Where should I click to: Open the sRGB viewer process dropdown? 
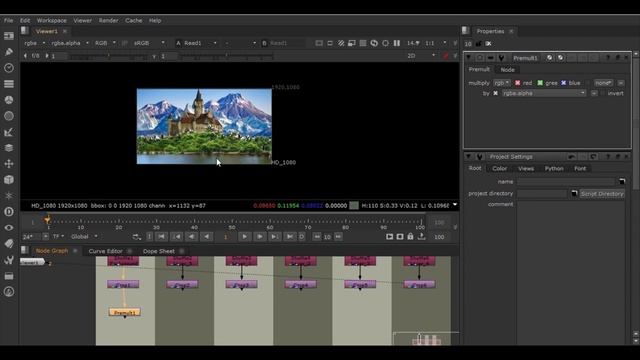(149, 43)
